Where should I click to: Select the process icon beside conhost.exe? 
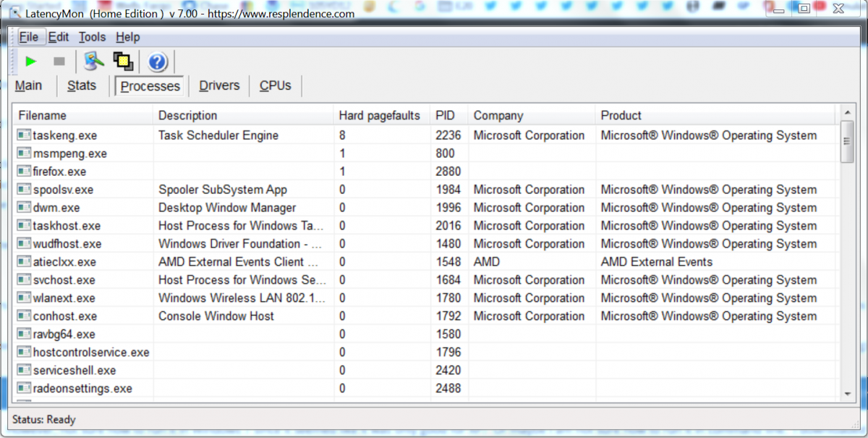(24, 316)
